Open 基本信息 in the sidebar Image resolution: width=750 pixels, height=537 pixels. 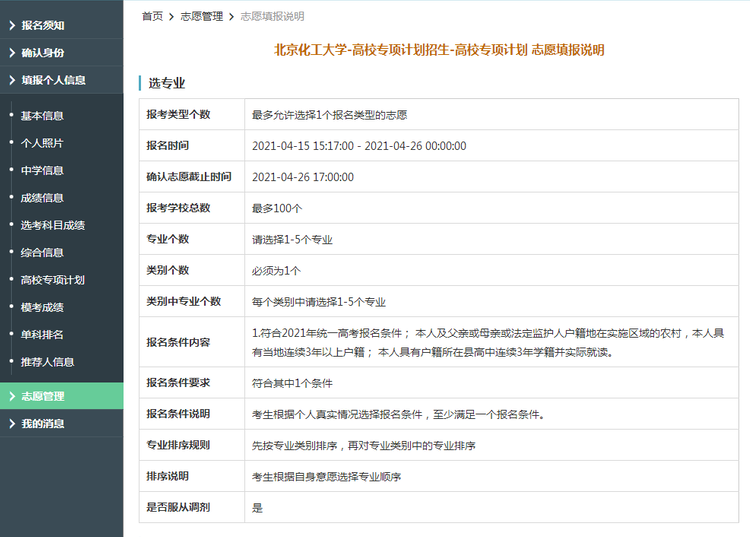point(42,116)
